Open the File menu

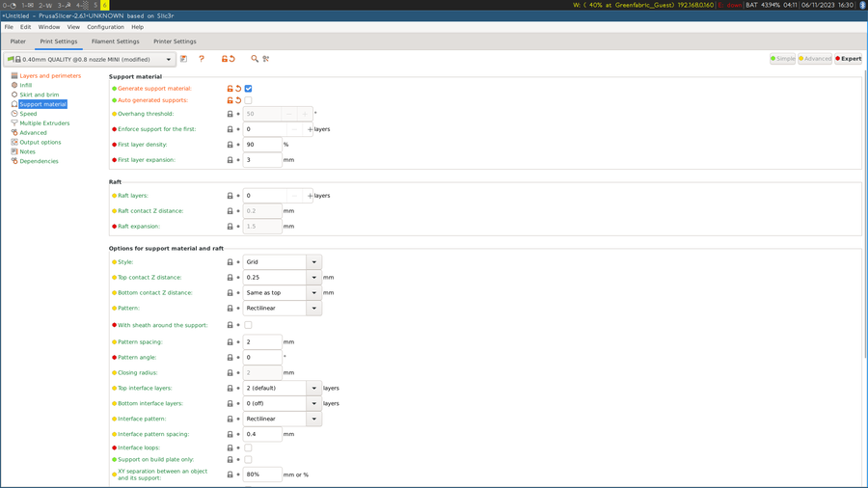[x=9, y=27]
